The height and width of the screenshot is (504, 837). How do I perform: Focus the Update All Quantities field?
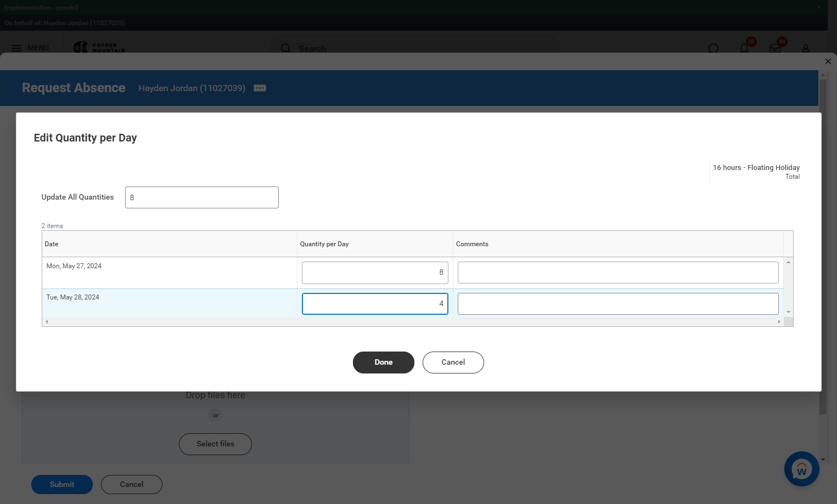click(202, 197)
